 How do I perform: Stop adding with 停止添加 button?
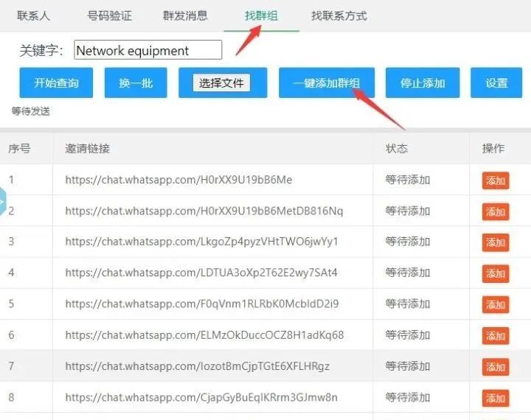click(x=423, y=83)
